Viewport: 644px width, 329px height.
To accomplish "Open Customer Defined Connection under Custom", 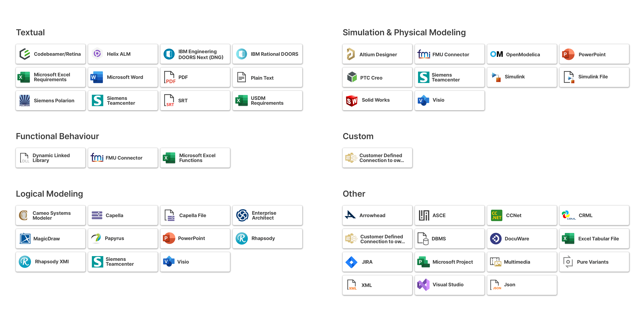I will tap(377, 158).
